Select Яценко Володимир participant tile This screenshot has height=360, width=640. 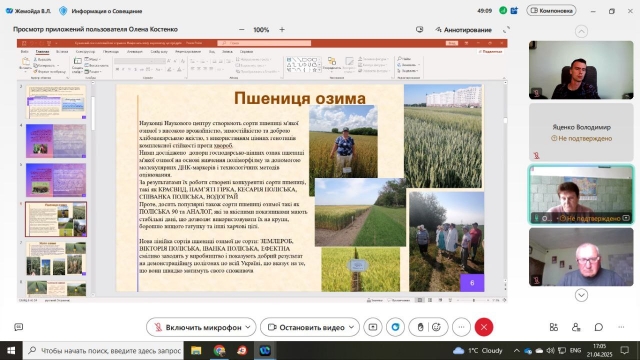coord(581,132)
